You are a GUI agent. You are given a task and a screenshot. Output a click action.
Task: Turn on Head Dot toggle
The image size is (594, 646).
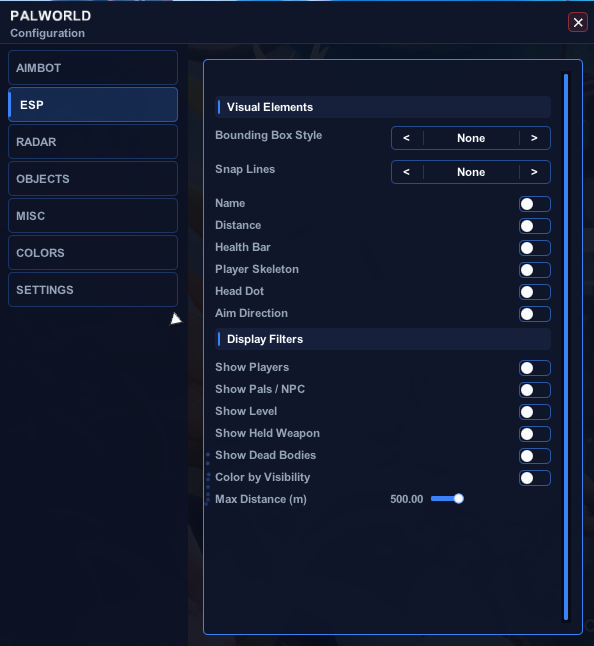pyautogui.click(x=535, y=292)
